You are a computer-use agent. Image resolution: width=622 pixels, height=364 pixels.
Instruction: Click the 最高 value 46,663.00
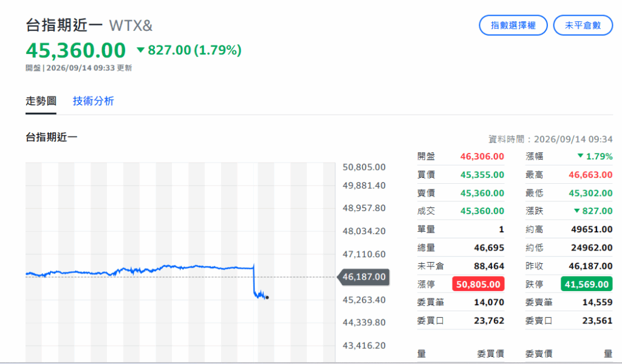point(590,175)
